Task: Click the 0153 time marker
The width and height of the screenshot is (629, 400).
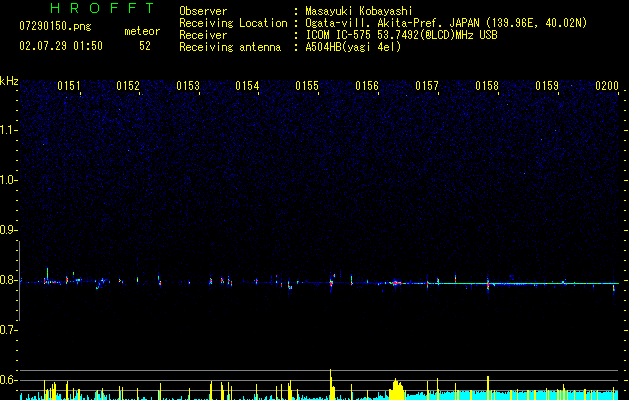Action: (188, 86)
